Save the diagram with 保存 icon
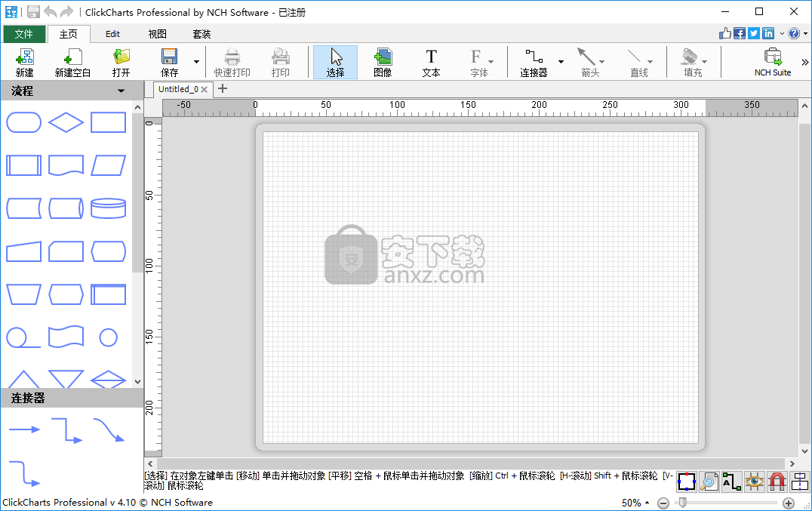The width and height of the screenshot is (812, 511). 169,62
